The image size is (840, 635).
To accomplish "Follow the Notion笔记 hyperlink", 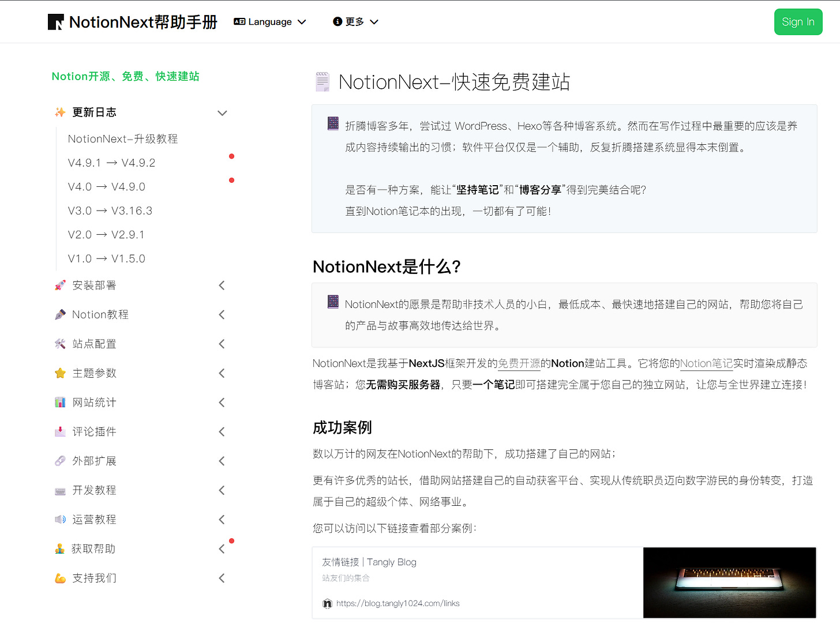I will coord(707,363).
